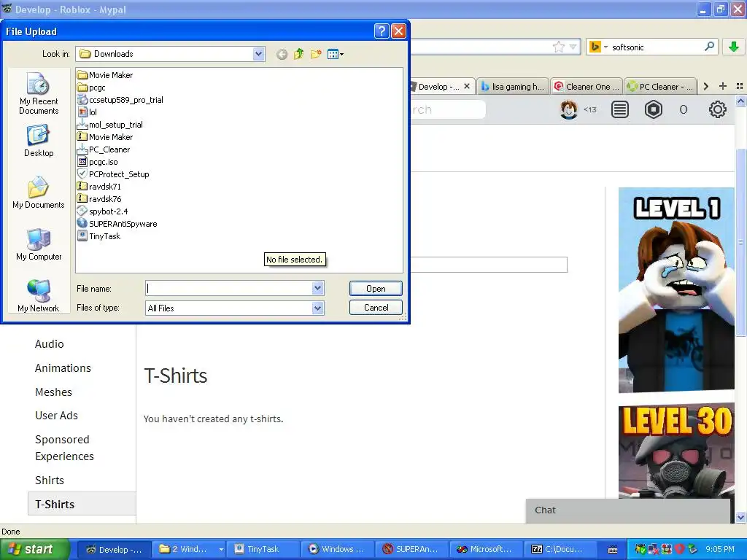Go to My Computer in places bar

[x=39, y=245]
